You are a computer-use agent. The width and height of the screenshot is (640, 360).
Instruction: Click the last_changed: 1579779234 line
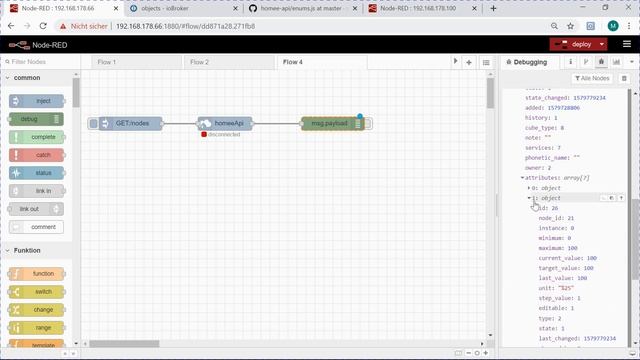[577, 338]
